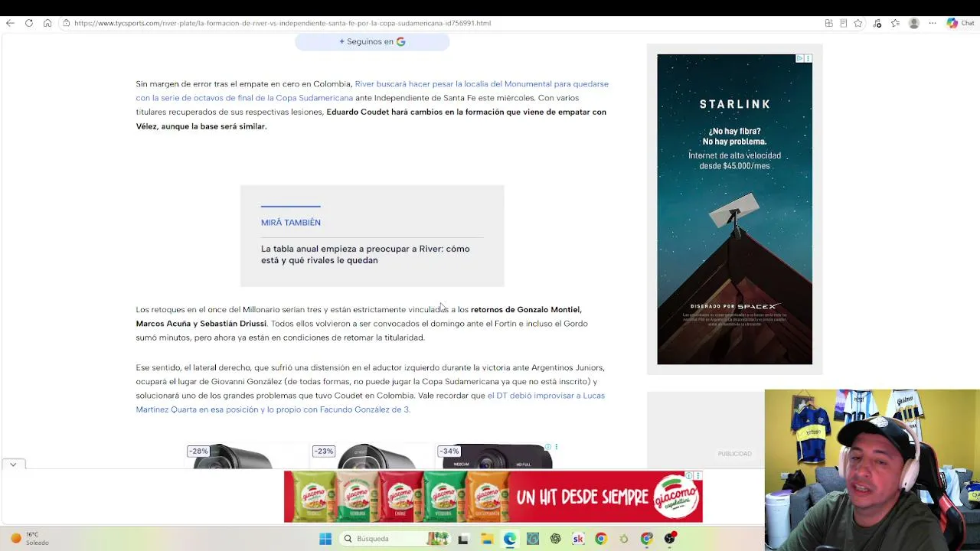Select the tycsports.com URL in address bar
This screenshot has width=980, height=551.
[x=283, y=23]
